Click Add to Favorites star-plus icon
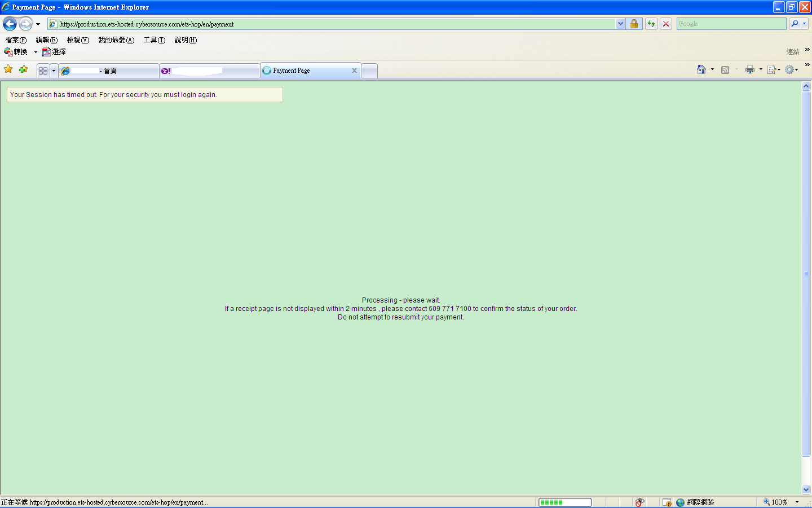Viewport: 812px width, 508px height. click(23, 69)
